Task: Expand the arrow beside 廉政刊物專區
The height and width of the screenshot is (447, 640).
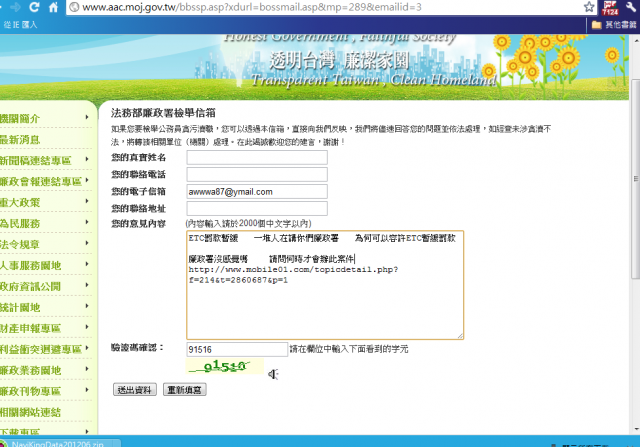Action: pos(87,390)
